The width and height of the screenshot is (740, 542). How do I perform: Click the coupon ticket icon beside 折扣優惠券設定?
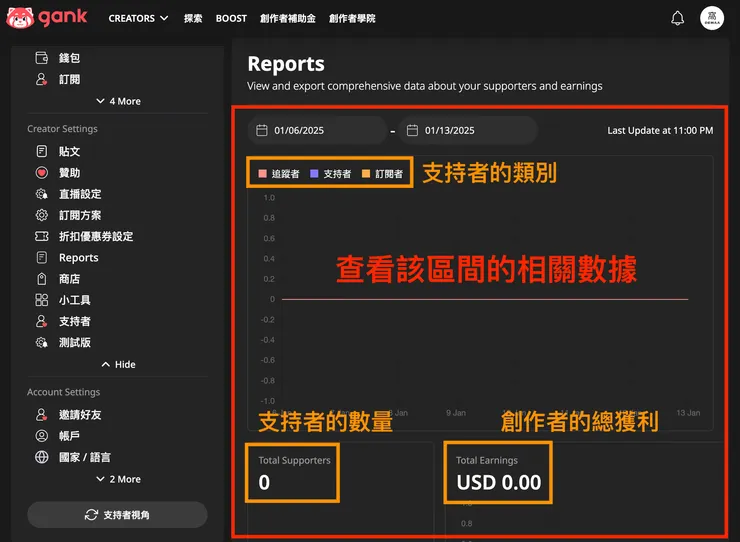[x=42, y=236]
